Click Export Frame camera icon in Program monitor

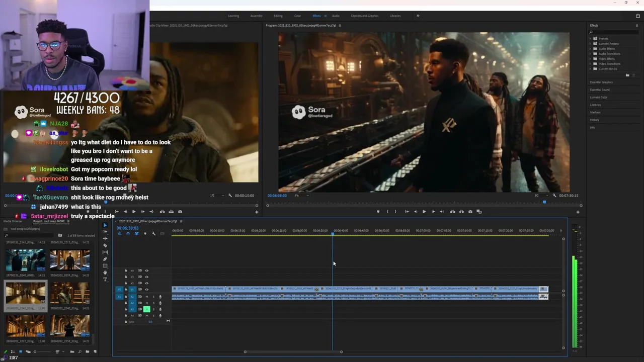click(x=470, y=212)
